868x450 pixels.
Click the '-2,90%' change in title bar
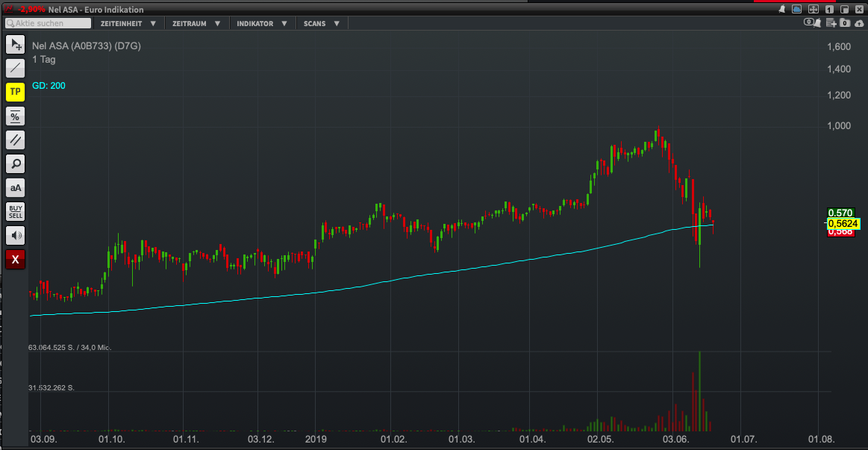[x=31, y=10]
